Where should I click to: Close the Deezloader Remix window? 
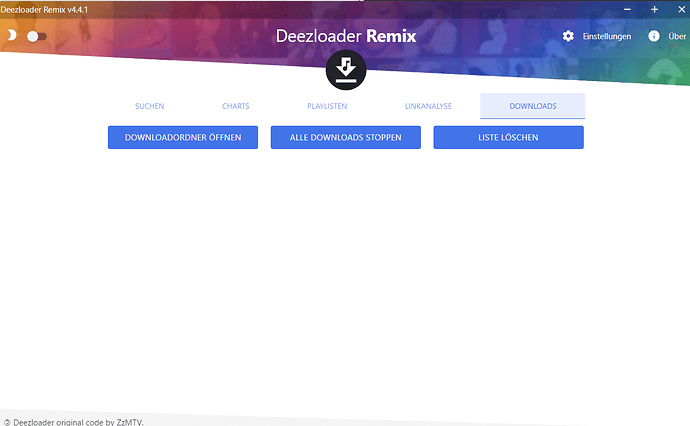click(x=681, y=9)
